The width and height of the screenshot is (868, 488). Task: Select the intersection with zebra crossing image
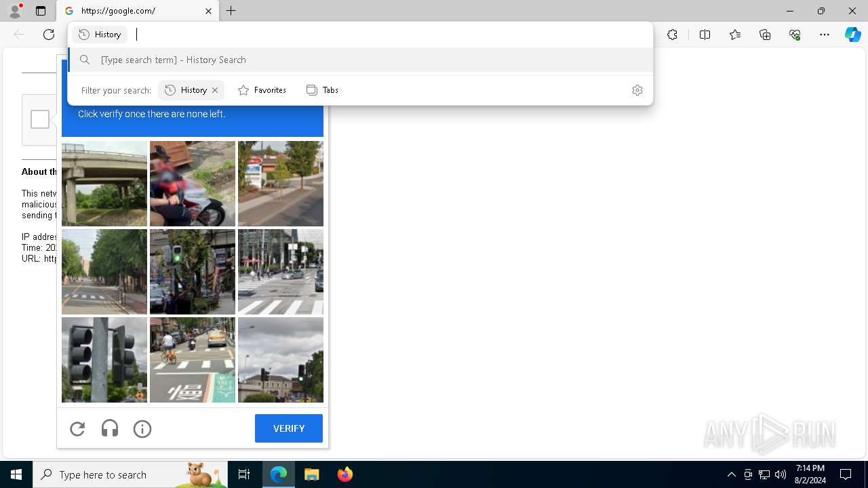click(281, 272)
